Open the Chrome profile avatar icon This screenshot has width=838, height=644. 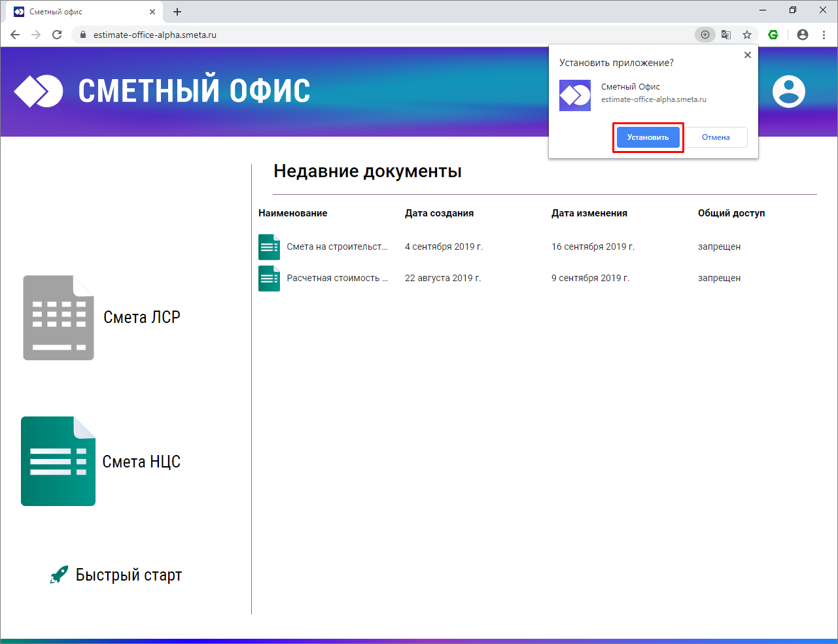(x=803, y=35)
